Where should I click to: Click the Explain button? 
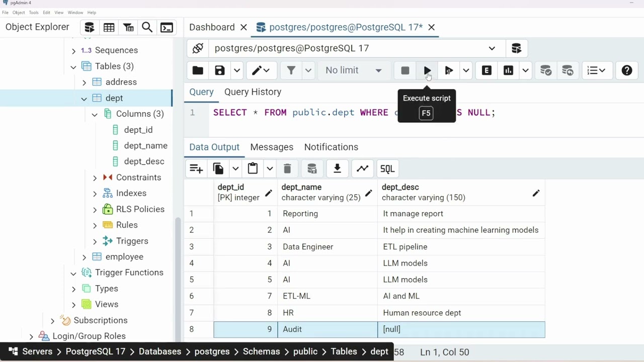click(487, 70)
